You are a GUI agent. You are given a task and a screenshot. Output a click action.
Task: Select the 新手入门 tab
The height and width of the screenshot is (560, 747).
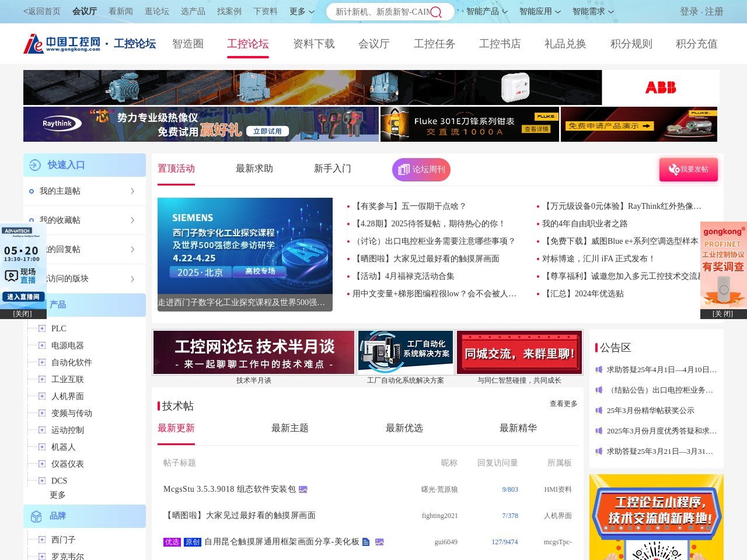pos(333,169)
